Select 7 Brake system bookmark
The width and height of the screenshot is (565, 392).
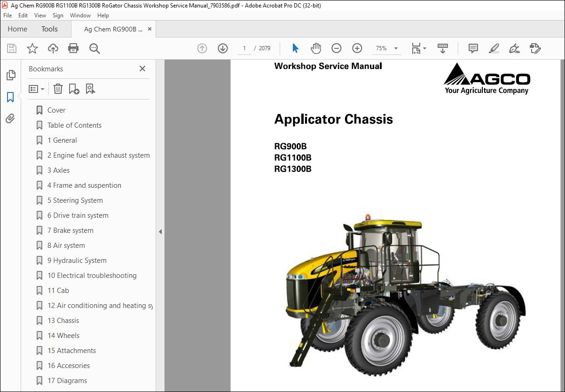coord(70,231)
